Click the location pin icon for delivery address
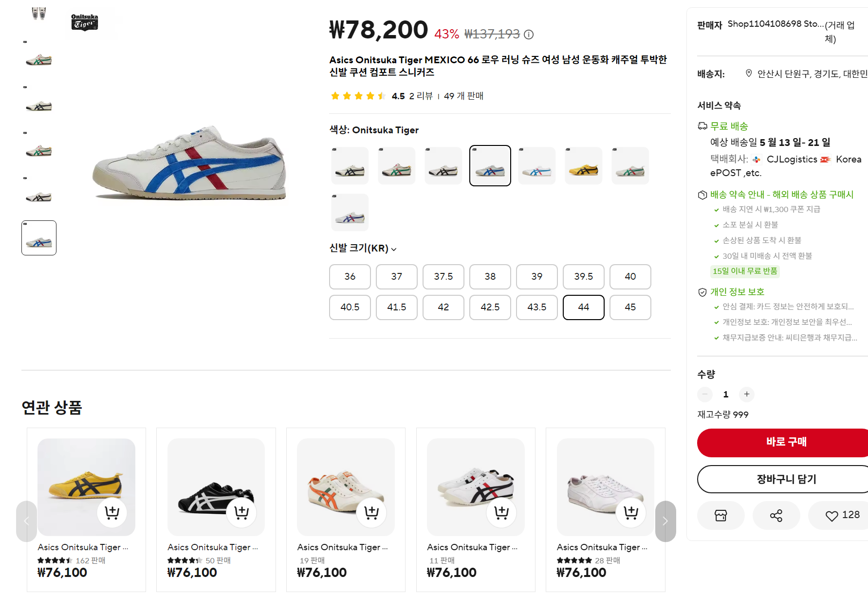Image resolution: width=868 pixels, height=594 pixels. pos(749,73)
